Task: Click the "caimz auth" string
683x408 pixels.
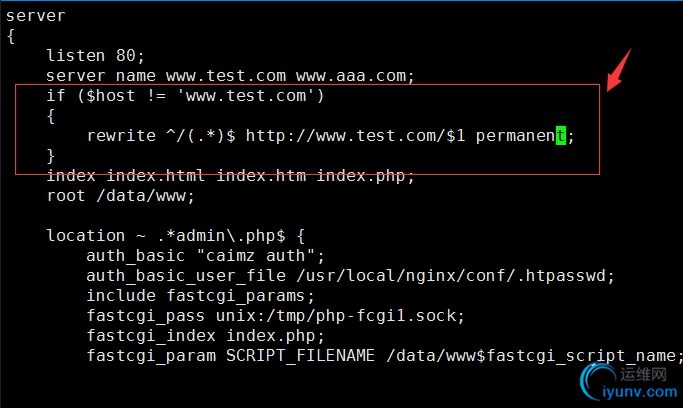Action: [x=256, y=256]
